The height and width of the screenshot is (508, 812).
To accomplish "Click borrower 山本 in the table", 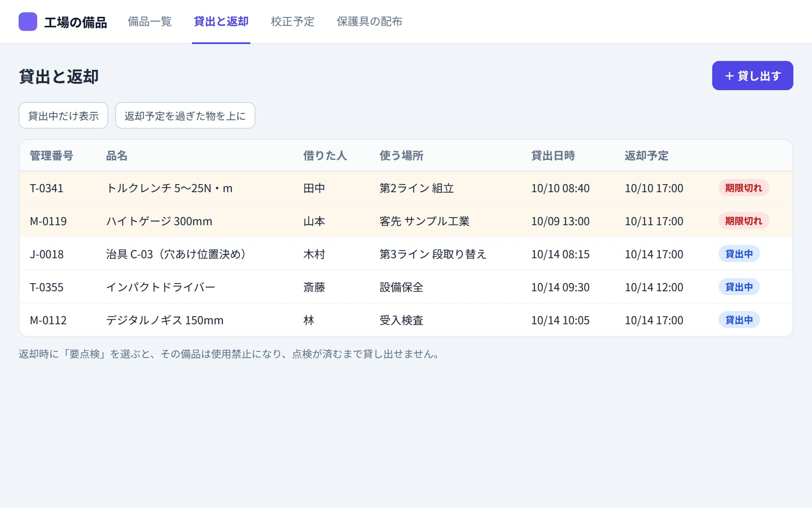I will pos(314,221).
